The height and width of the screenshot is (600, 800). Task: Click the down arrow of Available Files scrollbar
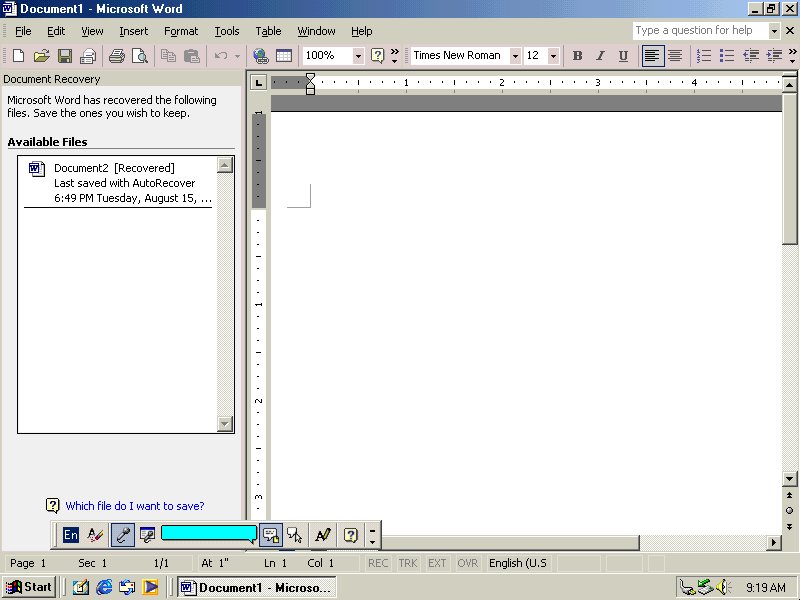click(225, 423)
